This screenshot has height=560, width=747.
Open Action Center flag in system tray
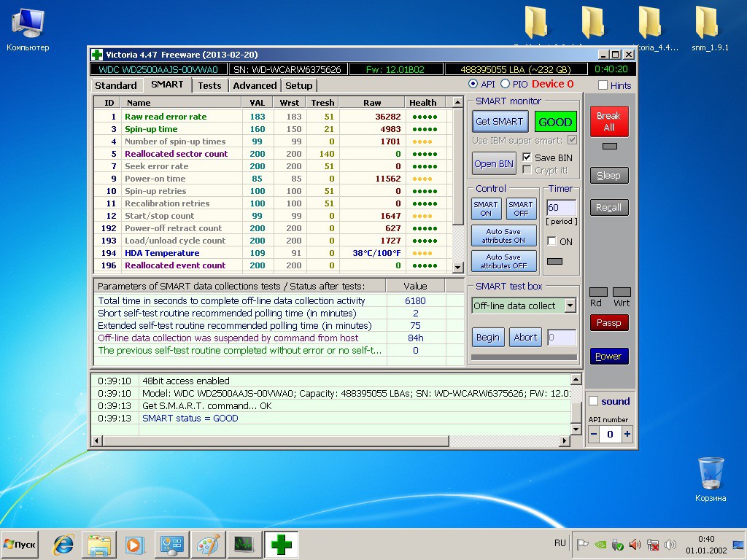point(582,544)
